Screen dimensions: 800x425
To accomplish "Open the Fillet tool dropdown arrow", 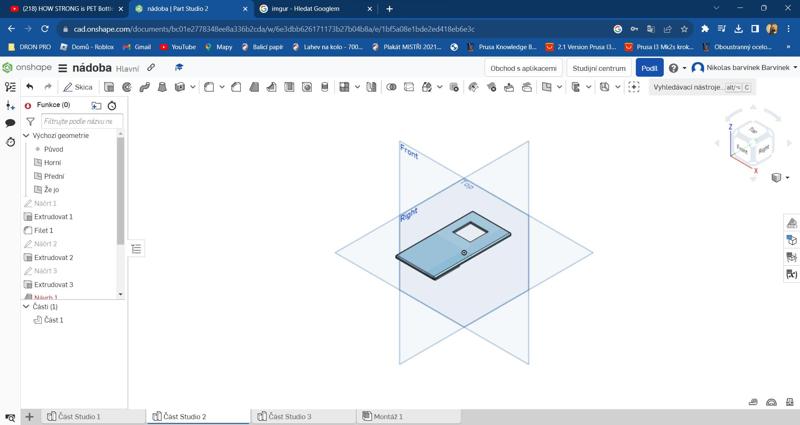I will click(x=222, y=87).
